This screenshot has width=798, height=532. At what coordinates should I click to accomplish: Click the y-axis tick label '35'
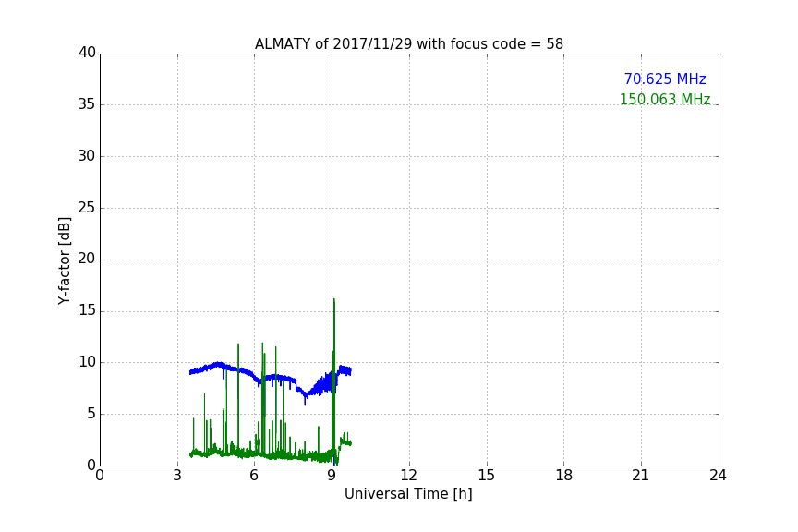87,104
